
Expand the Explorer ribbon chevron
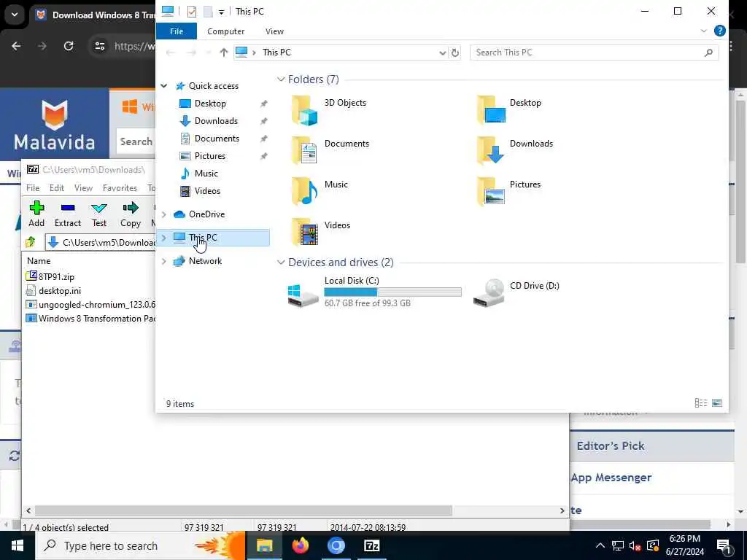(704, 31)
